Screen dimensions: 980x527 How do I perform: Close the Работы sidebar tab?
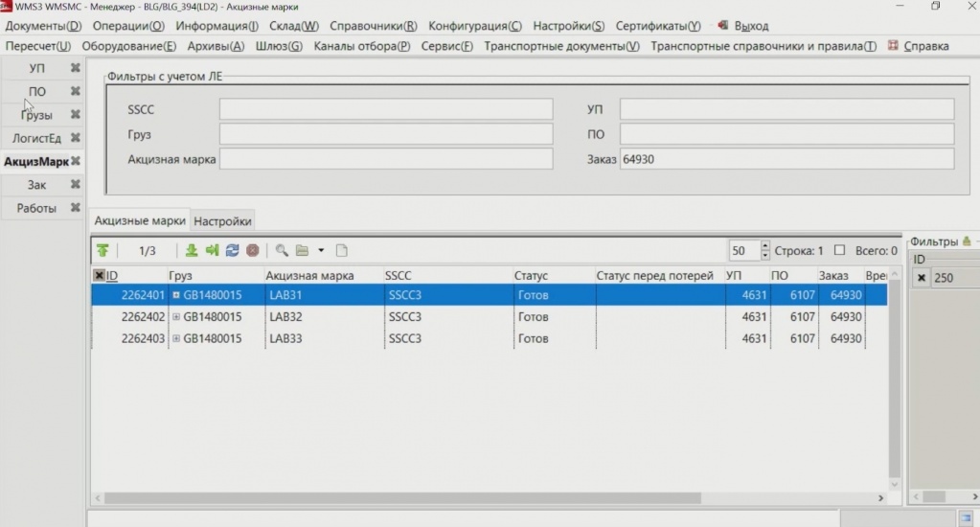coord(76,208)
